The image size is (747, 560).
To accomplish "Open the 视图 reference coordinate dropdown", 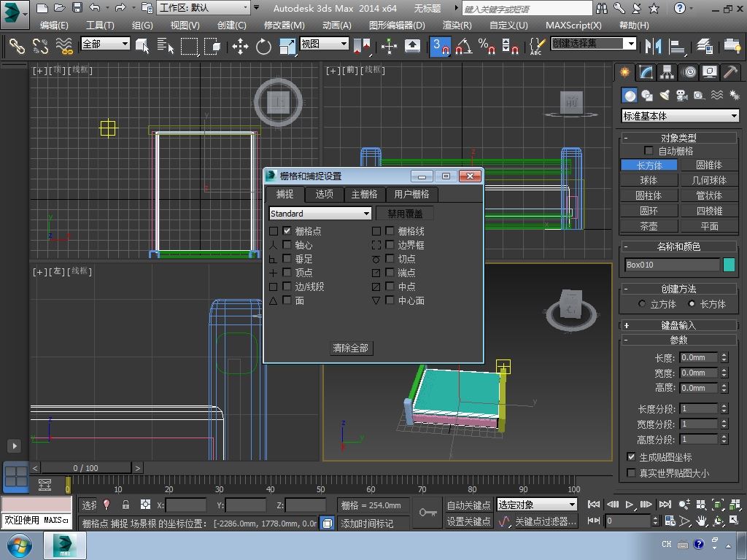I will pos(324,44).
